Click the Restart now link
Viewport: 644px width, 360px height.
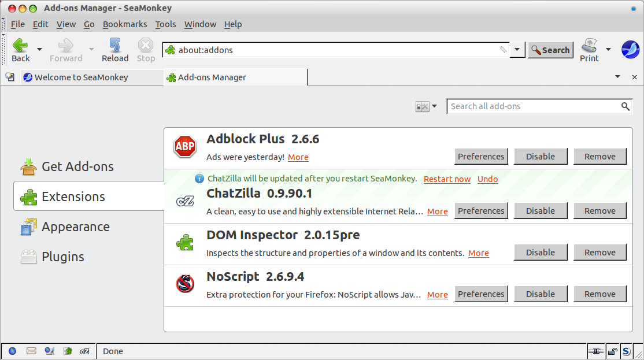click(447, 179)
